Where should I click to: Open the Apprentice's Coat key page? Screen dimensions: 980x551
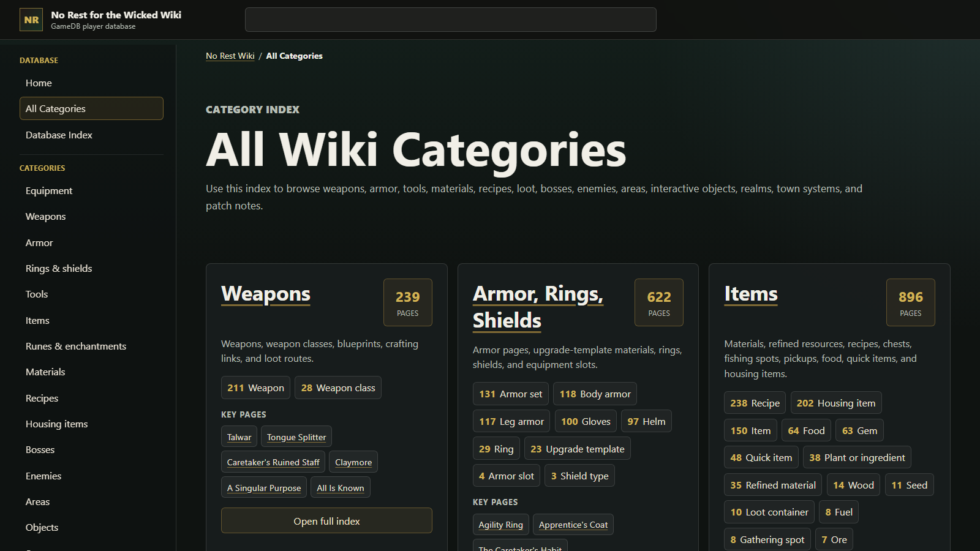573,525
